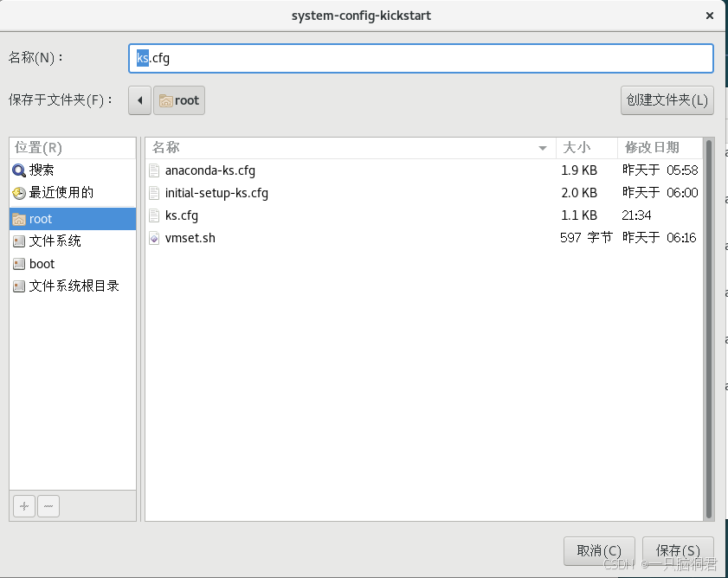Click the 文件系统根目录 drive icon
The image size is (728, 578).
click(19, 286)
